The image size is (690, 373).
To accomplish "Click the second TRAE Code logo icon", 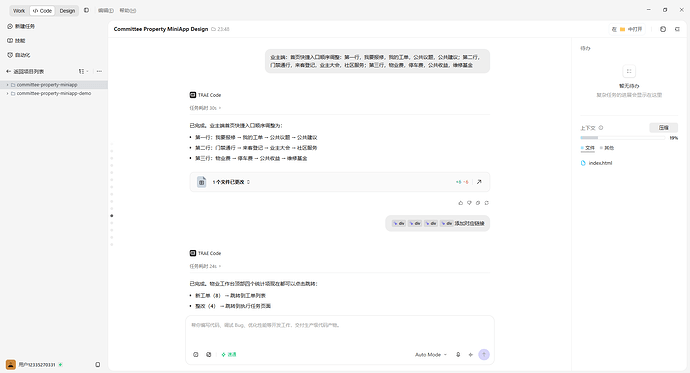I will (x=193, y=253).
